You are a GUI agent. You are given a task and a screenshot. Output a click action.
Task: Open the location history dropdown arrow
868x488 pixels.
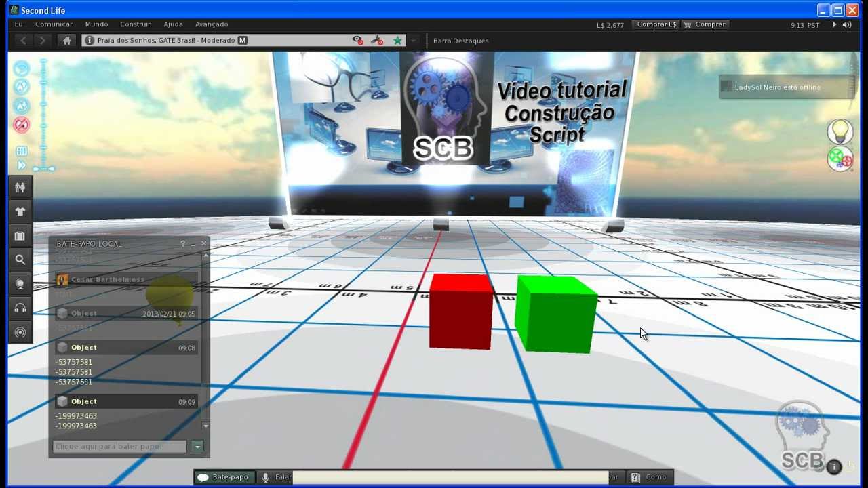413,41
